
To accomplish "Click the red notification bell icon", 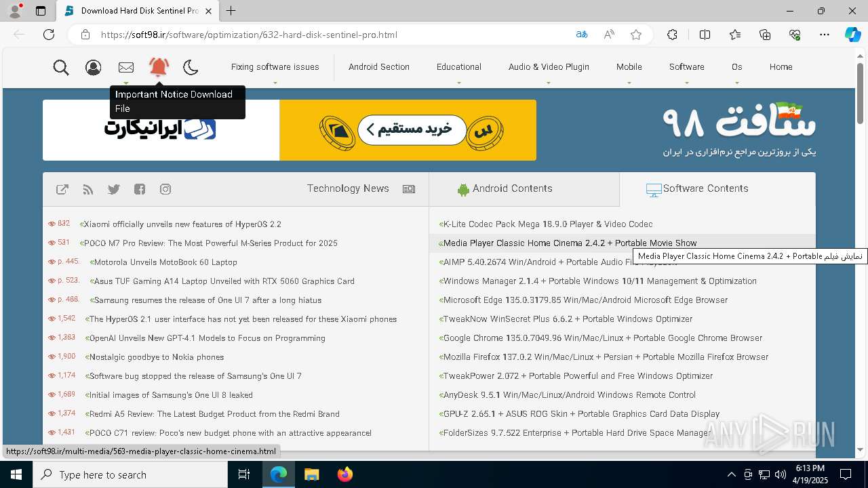I will [159, 66].
